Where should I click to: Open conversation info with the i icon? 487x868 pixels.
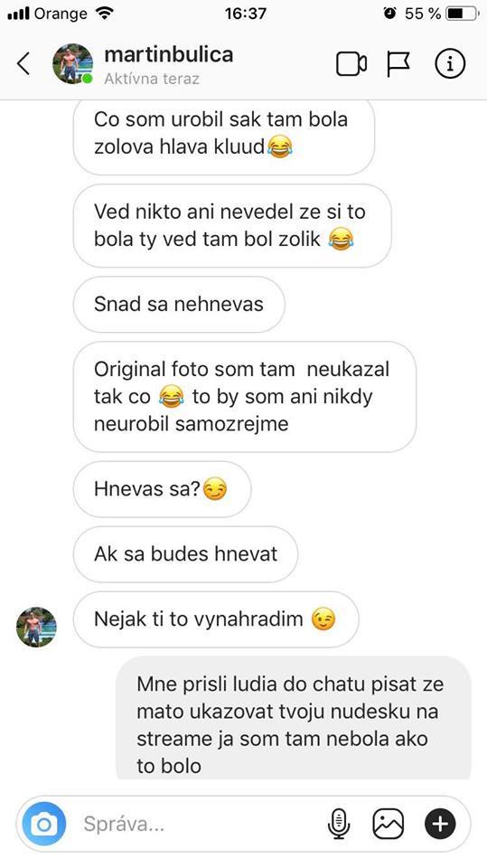point(449,64)
